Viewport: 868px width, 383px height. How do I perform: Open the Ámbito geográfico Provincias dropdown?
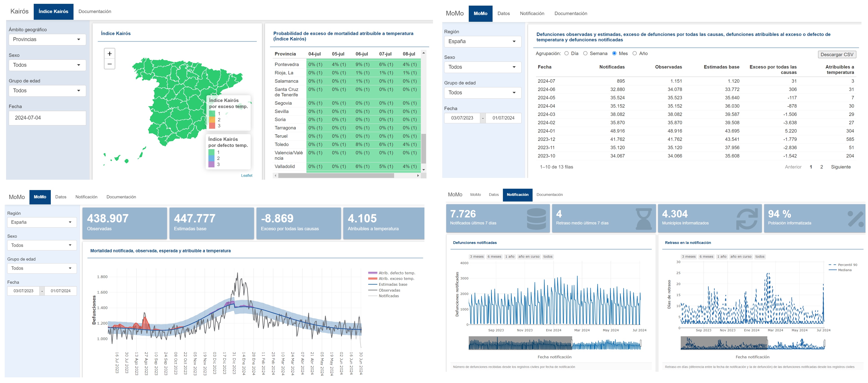[47, 39]
